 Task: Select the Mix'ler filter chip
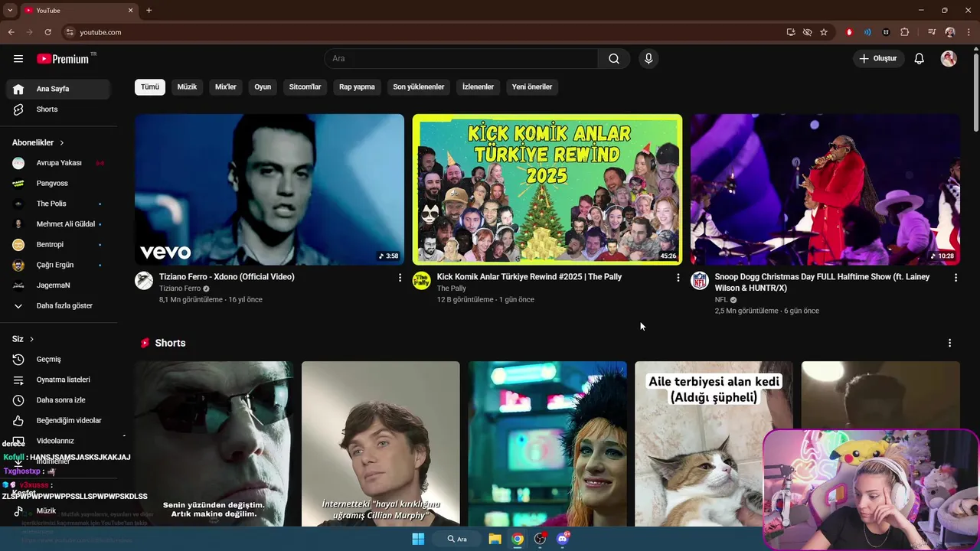click(x=226, y=87)
